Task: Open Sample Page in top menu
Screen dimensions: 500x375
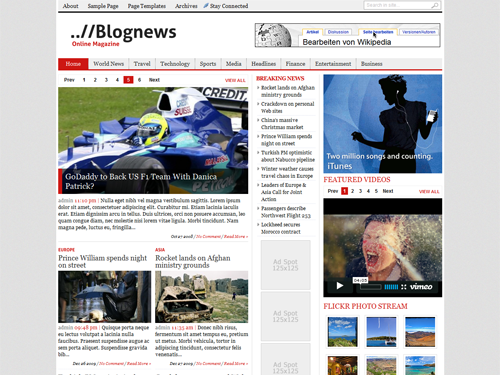Action: (x=103, y=6)
